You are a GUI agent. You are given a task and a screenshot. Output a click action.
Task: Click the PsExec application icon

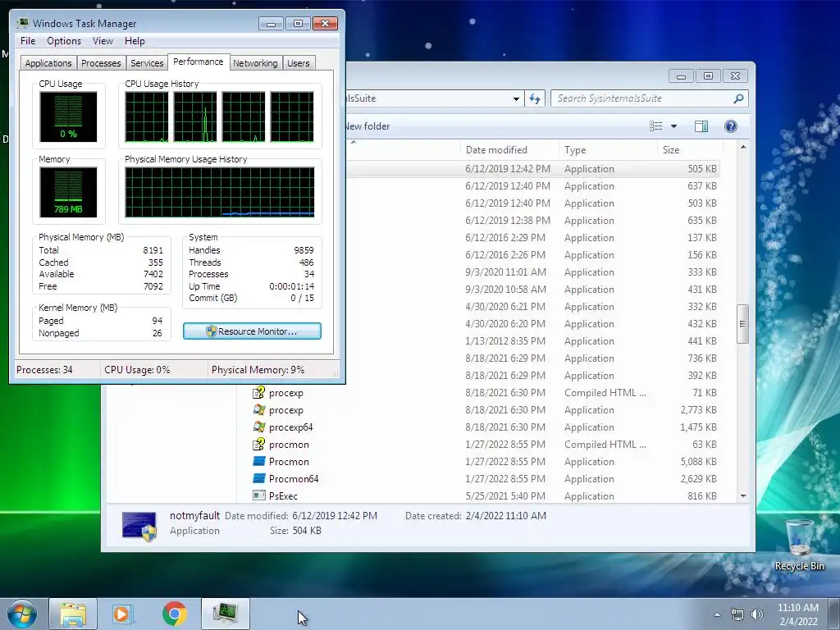point(258,495)
